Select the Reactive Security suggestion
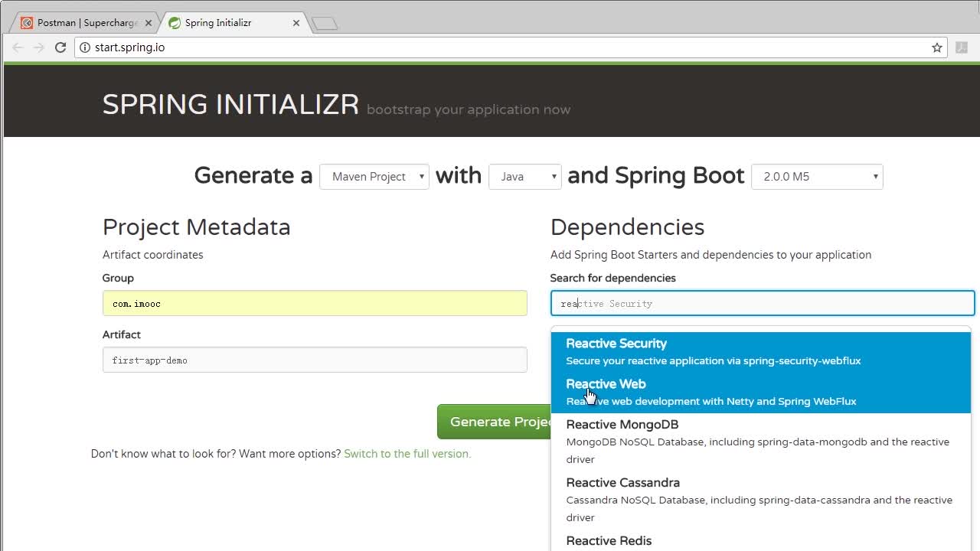This screenshot has width=980, height=551. [761, 352]
